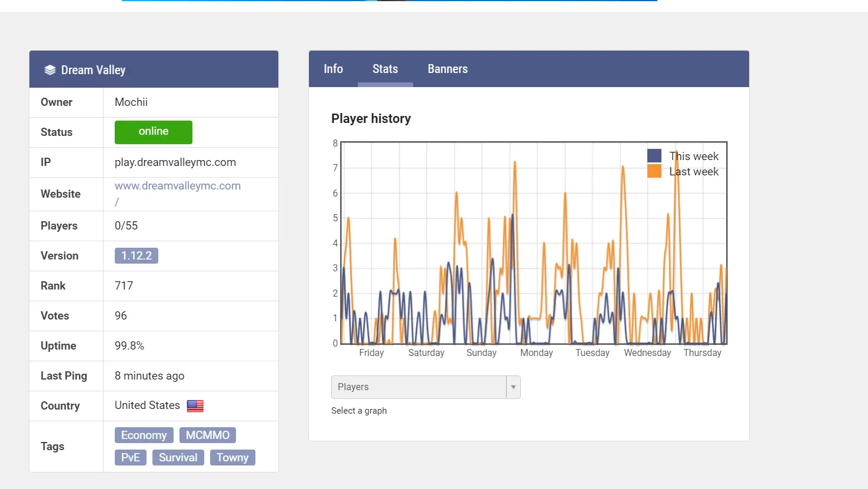Image resolution: width=868 pixels, height=489 pixels.
Task: Click the green online status button
Action: 154,132
